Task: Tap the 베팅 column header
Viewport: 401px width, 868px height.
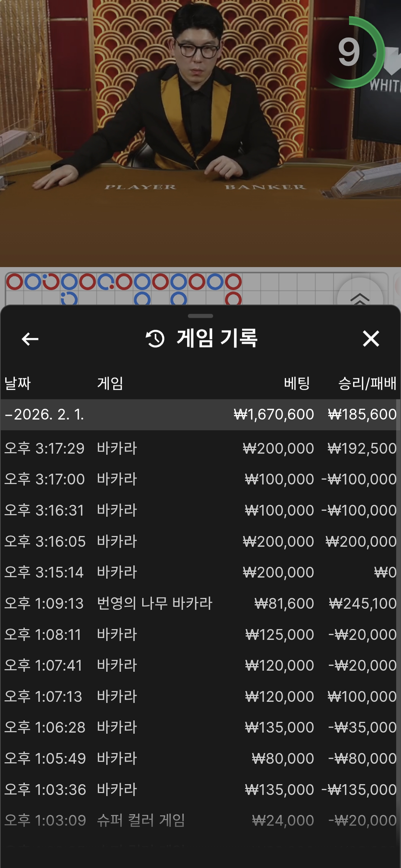Action: (x=297, y=383)
